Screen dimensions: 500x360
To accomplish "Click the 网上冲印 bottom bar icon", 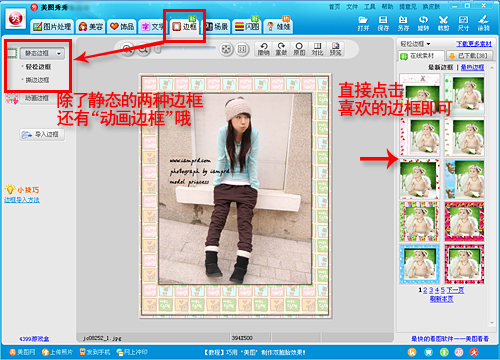I will pyautogui.click(x=132, y=352).
